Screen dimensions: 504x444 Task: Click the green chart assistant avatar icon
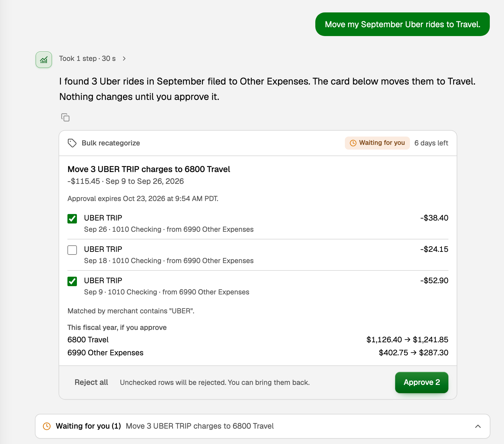44,60
